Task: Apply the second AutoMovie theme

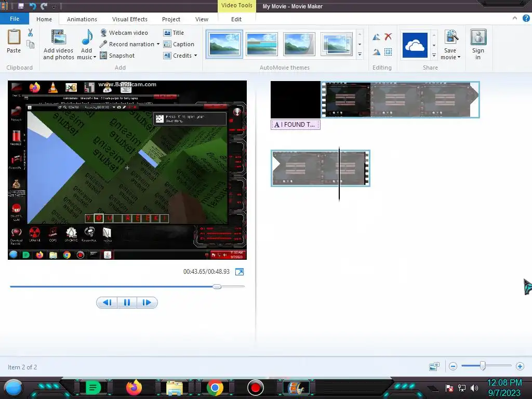Action: 262,44
